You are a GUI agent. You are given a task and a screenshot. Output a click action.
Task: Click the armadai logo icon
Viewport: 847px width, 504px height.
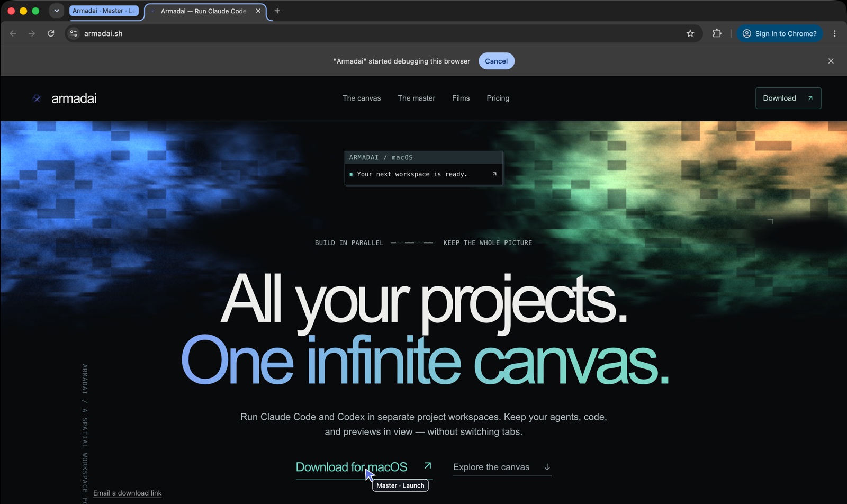[37, 98]
